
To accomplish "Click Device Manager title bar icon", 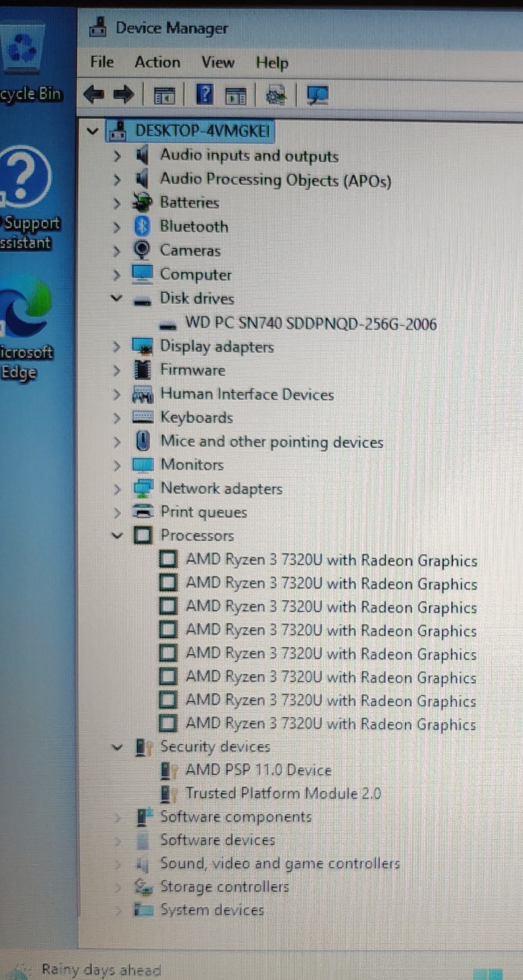I will click(98, 28).
